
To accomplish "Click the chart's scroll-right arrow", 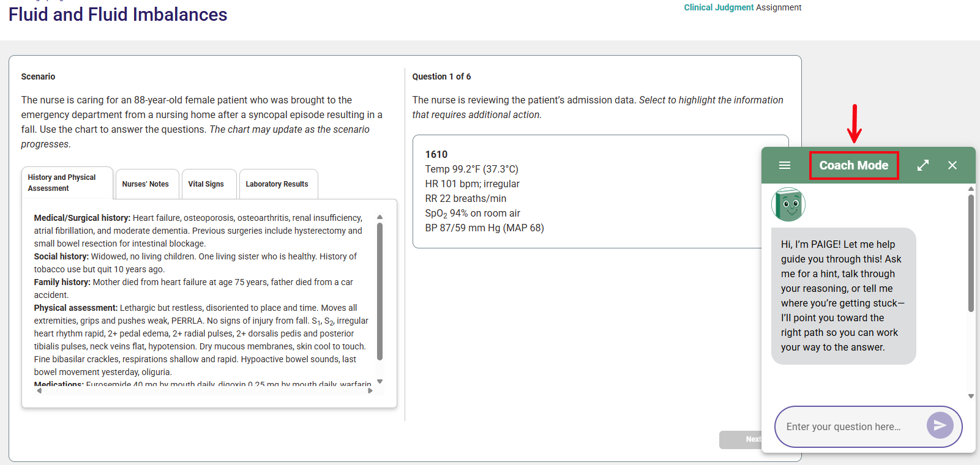I will 370,391.
